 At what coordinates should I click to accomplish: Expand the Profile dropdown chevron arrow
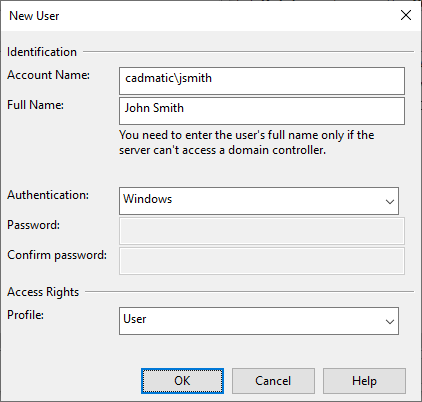click(390, 322)
